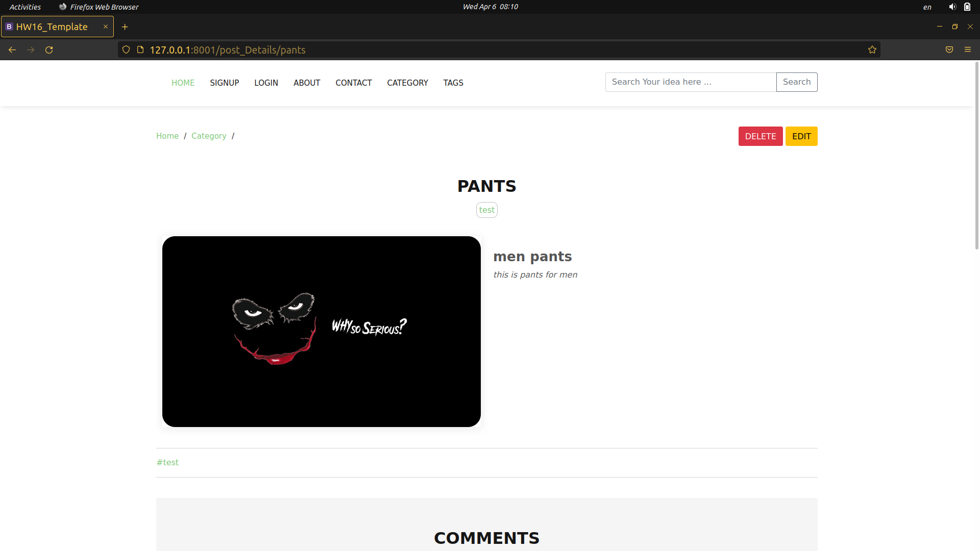980x551 pixels.
Task: Select the HW16_Template browser tab
Action: 57,27
